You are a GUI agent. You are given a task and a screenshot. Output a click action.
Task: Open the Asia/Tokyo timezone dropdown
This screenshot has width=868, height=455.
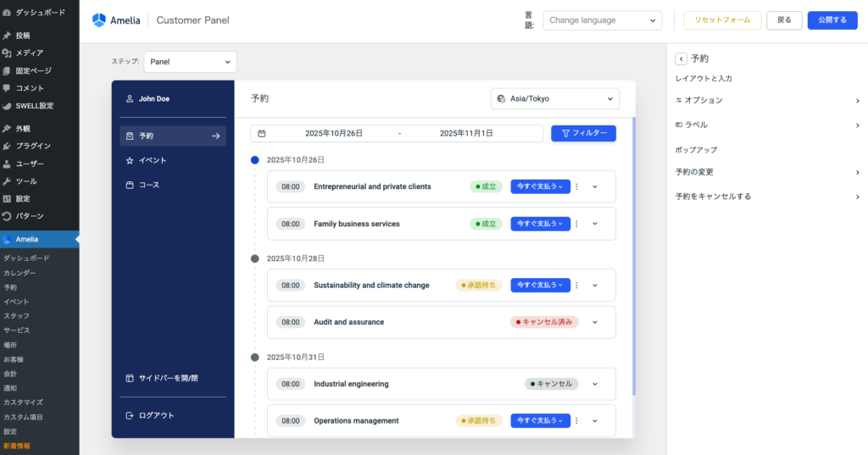(554, 99)
